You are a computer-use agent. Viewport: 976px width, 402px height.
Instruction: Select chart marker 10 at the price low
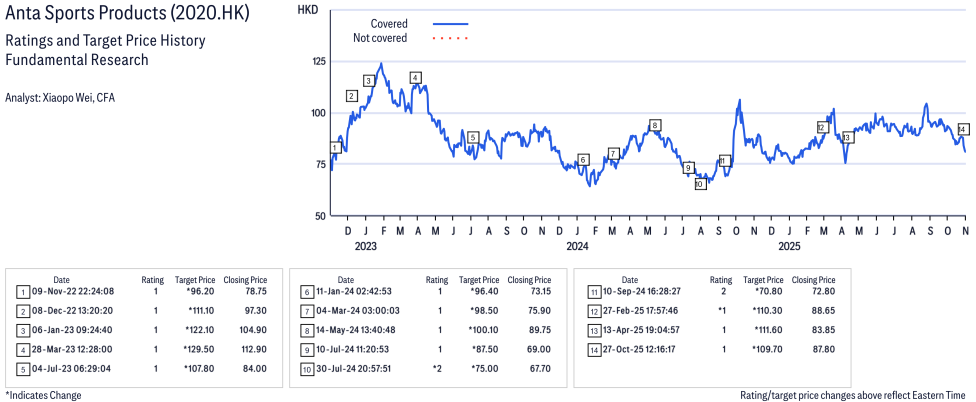tap(700, 184)
